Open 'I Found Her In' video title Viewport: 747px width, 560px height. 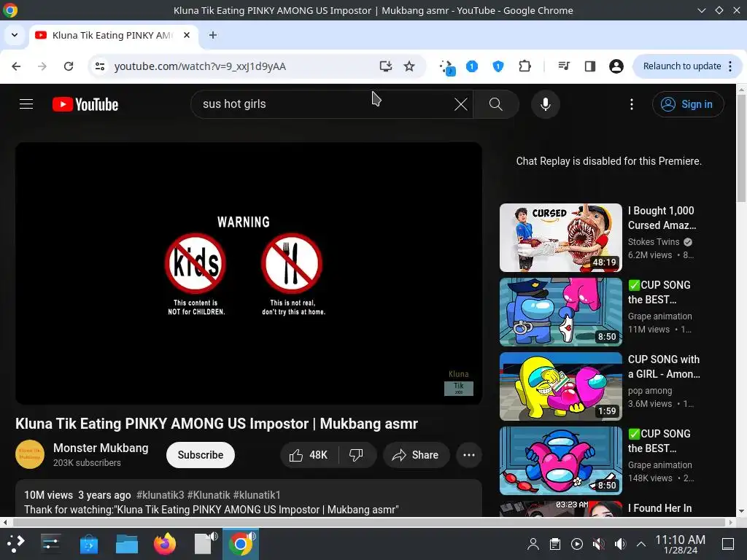(x=659, y=508)
